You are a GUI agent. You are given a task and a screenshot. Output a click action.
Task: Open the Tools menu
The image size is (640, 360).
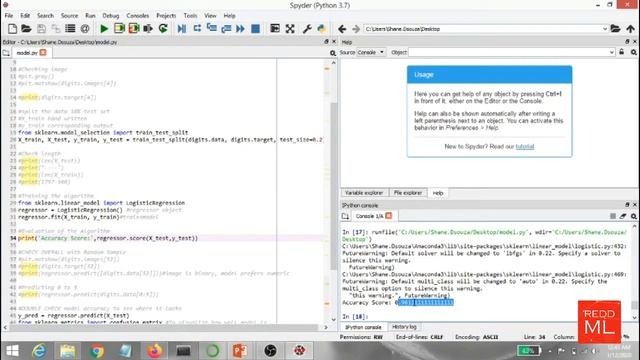point(190,16)
